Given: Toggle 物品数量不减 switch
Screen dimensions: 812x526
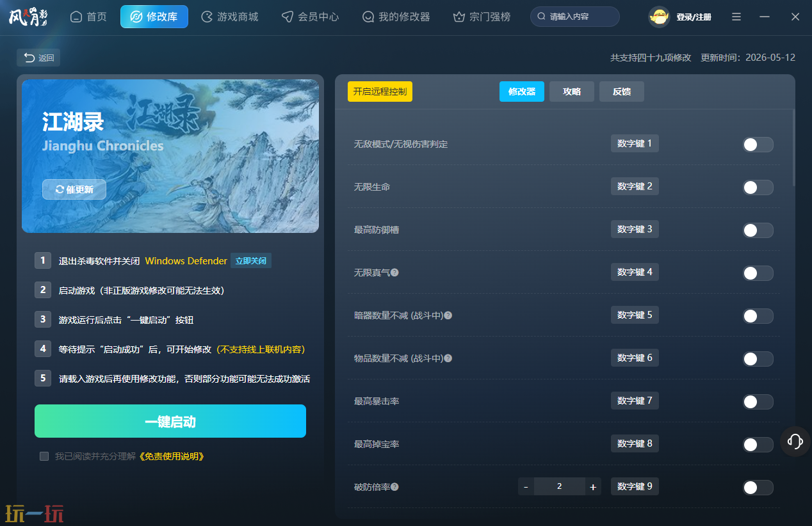Looking at the screenshot, I should click(758, 359).
